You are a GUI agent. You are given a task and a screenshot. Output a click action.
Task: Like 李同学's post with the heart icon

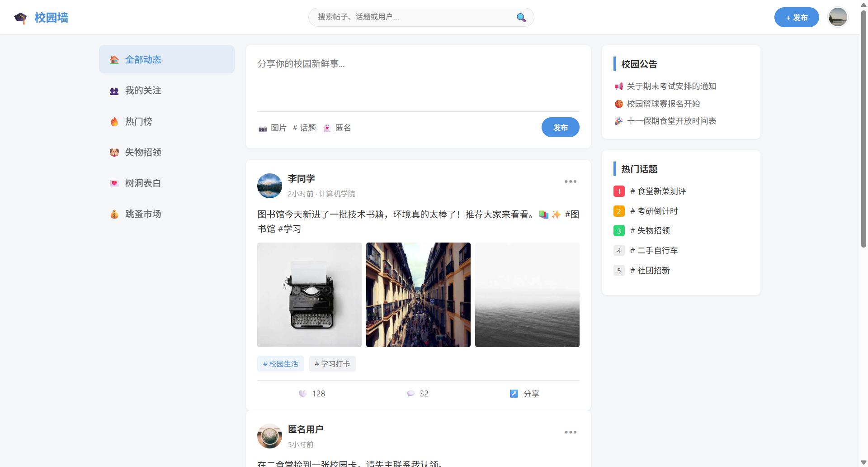(302, 394)
